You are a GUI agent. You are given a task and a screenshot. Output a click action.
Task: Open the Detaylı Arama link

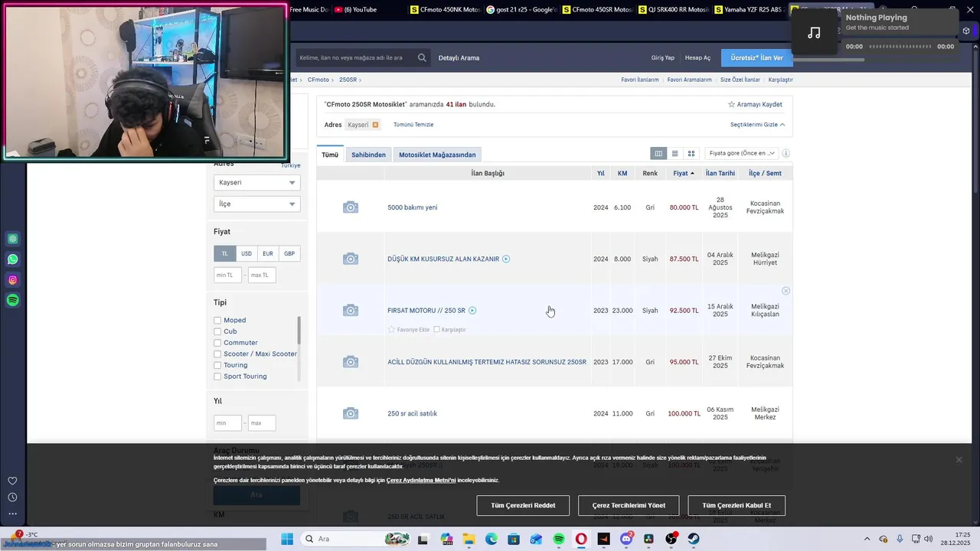[x=459, y=58]
